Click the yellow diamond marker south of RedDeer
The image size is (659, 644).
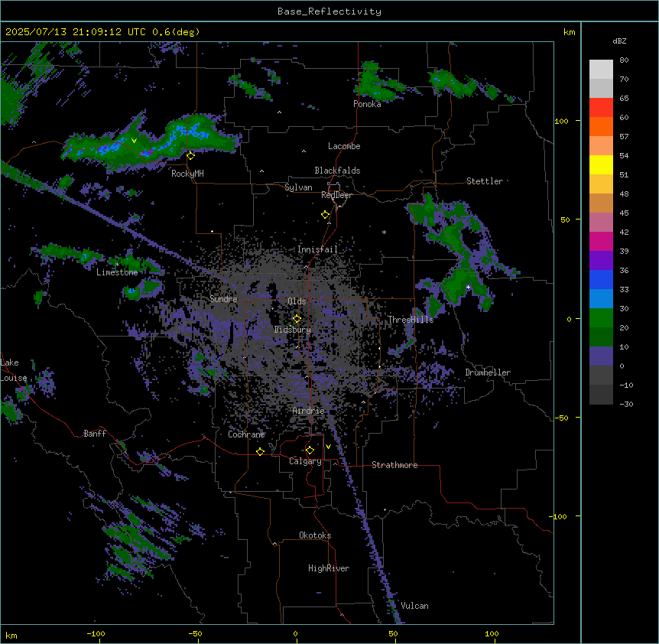[325, 215]
